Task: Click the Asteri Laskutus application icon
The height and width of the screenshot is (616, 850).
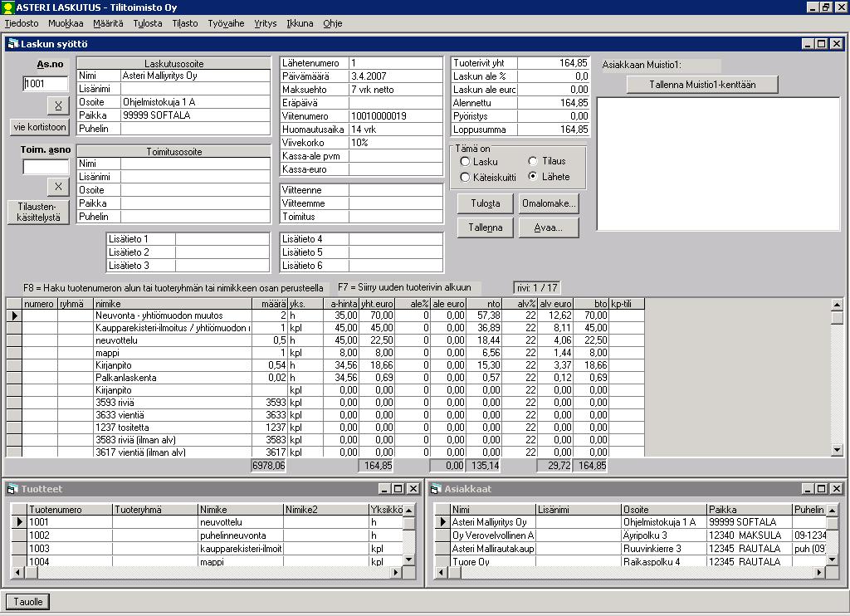Action: 7,7
